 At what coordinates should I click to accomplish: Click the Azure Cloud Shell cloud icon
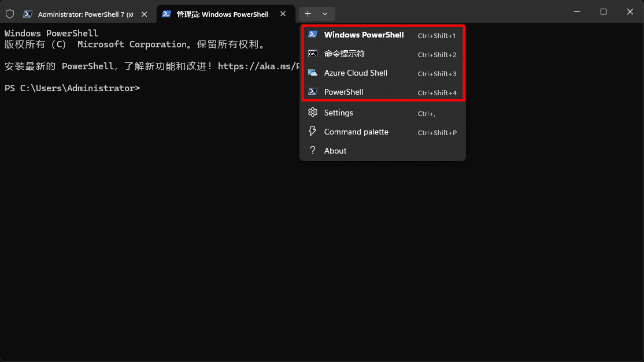[313, 73]
